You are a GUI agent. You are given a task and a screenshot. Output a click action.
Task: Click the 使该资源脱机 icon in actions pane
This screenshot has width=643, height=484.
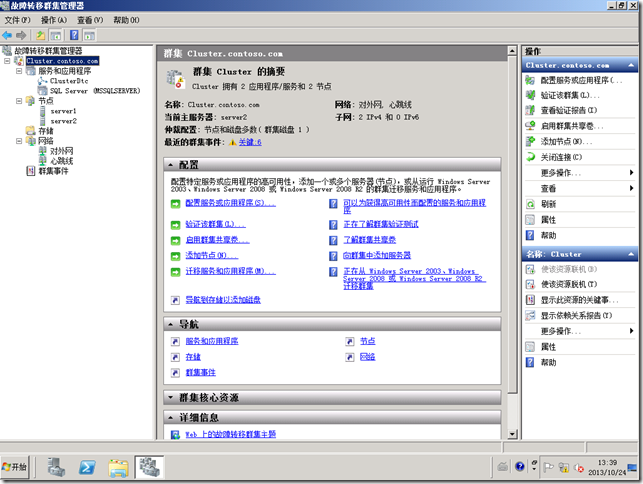click(x=530, y=284)
